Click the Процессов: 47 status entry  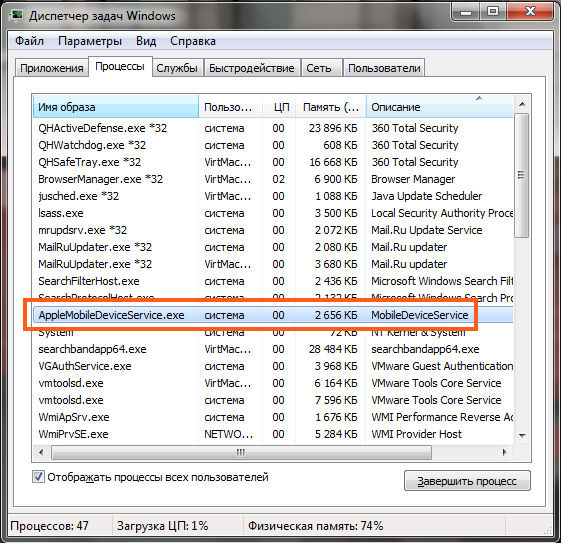coord(49,526)
